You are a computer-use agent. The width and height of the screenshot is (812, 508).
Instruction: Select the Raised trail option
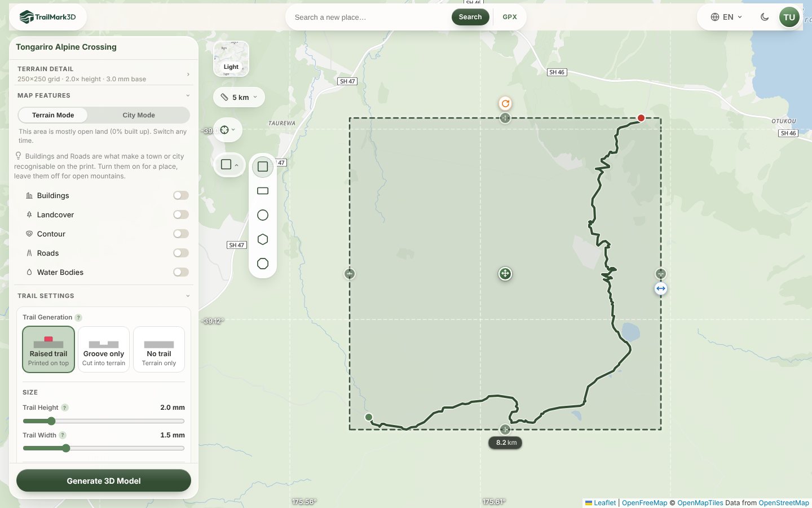click(48, 349)
